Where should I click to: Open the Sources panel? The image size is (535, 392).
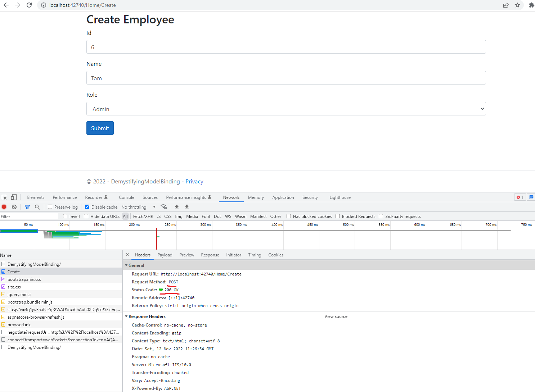tap(150, 197)
